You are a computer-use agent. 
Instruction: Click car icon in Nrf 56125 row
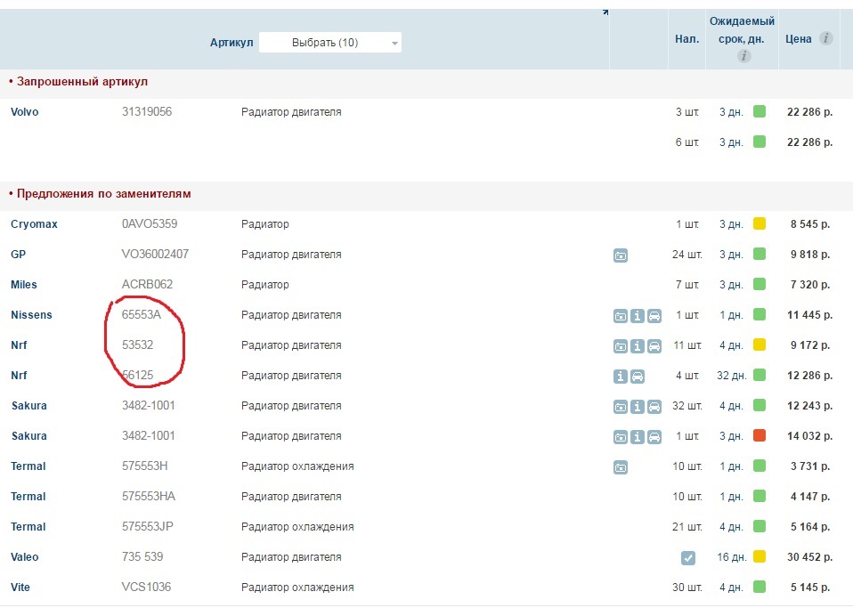pyautogui.click(x=637, y=377)
